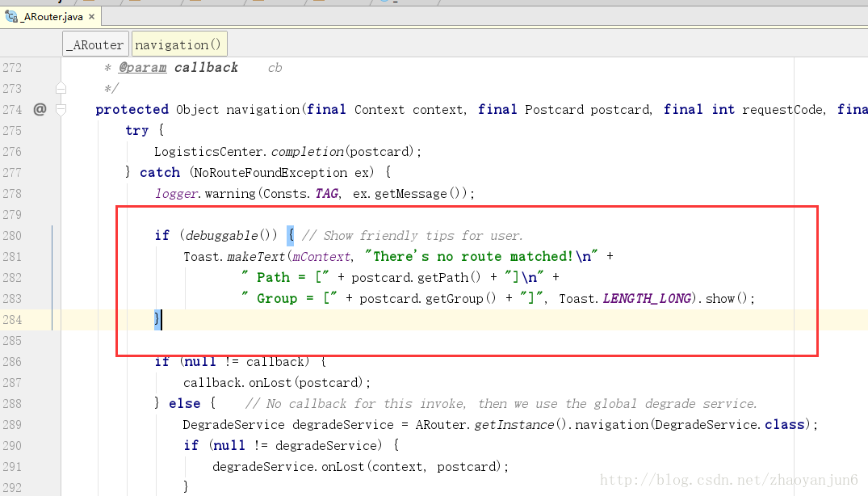Click line number 284 in the gutter
Image resolution: width=868 pixels, height=496 pixels.
(12, 320)
